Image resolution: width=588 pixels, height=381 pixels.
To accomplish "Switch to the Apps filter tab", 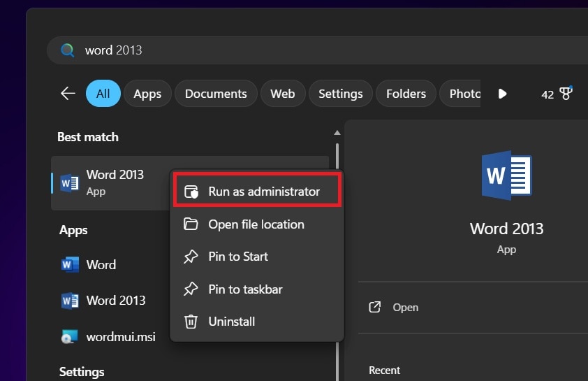I will [x=147, y=94].
